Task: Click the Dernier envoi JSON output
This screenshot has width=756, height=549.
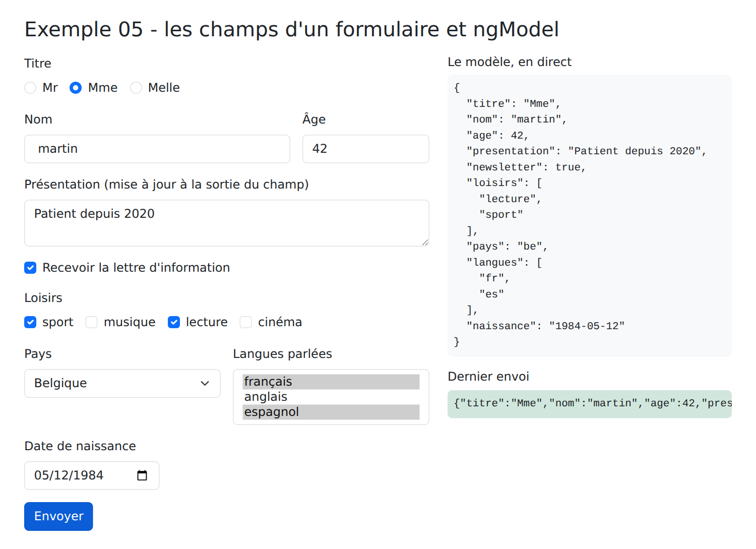Action: point(590,404)
